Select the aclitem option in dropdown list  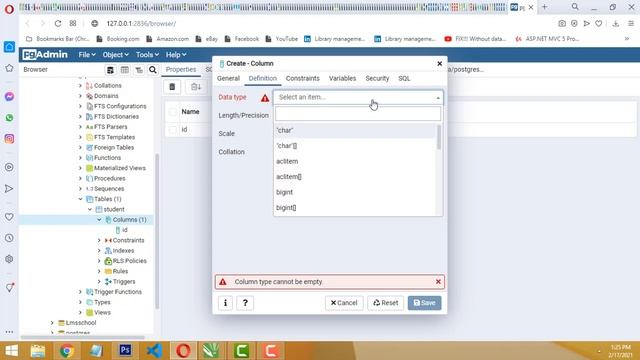(355, 161)
